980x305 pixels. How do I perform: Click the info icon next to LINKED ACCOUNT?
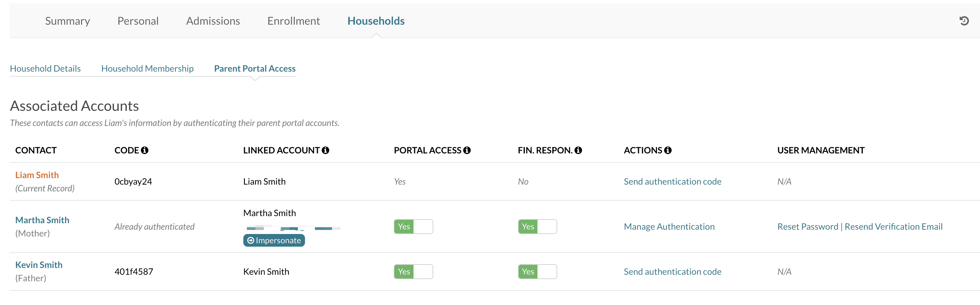coord(325,150)
